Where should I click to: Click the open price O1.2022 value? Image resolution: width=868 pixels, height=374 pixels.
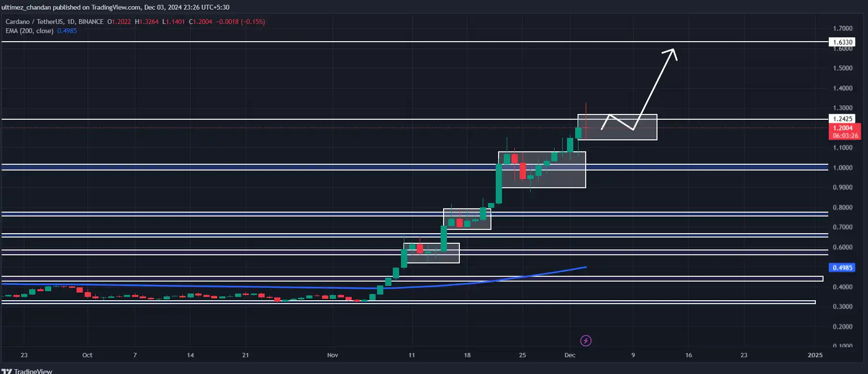[119, 22]
